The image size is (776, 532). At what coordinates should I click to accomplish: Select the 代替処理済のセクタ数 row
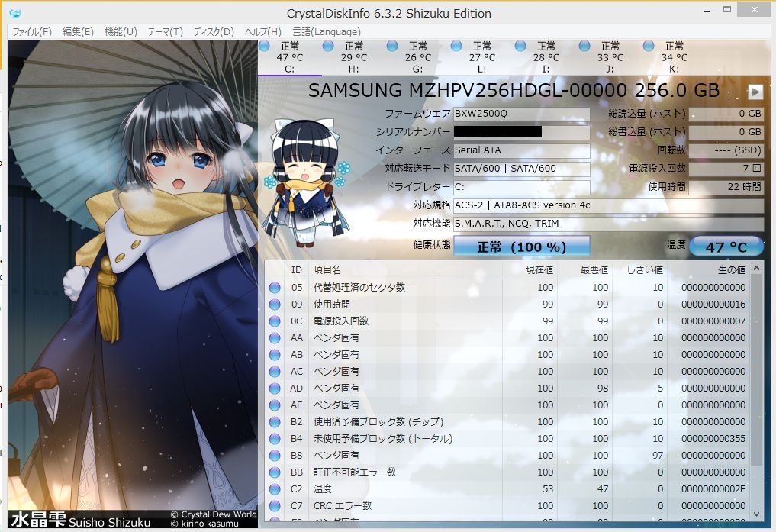pos(507,288)
